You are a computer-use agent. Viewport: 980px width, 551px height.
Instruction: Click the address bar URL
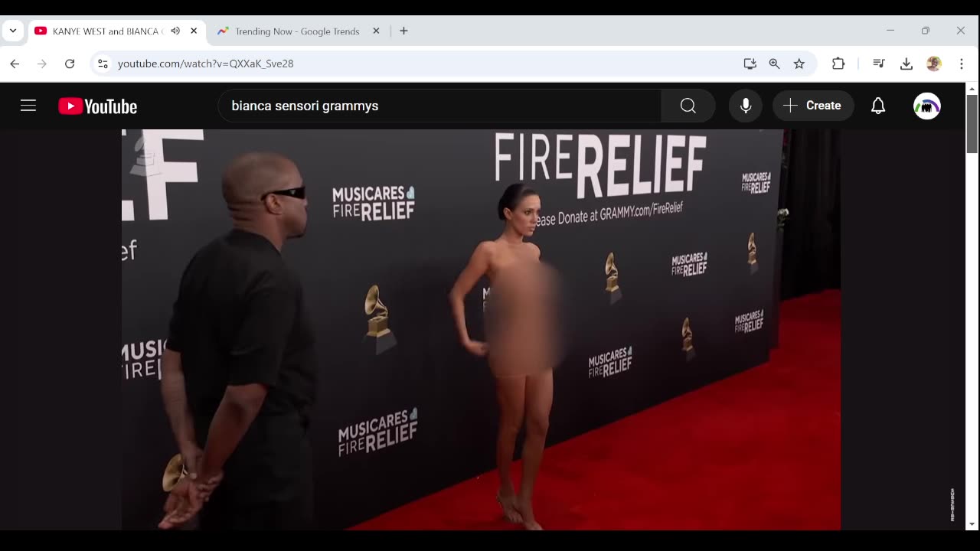[x=205, y=64]
